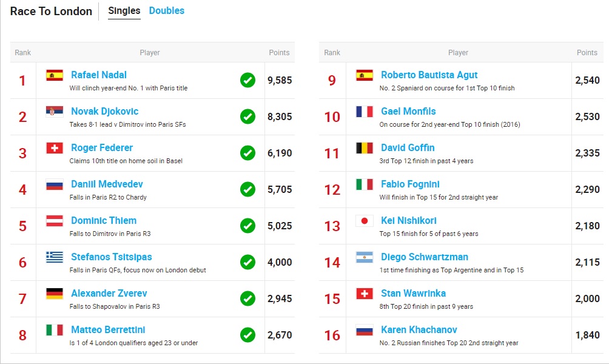The width and height of the screenshot is (609, 364).
Task: Open Karen Khachanov's player link
Action: tap(419, 330)
